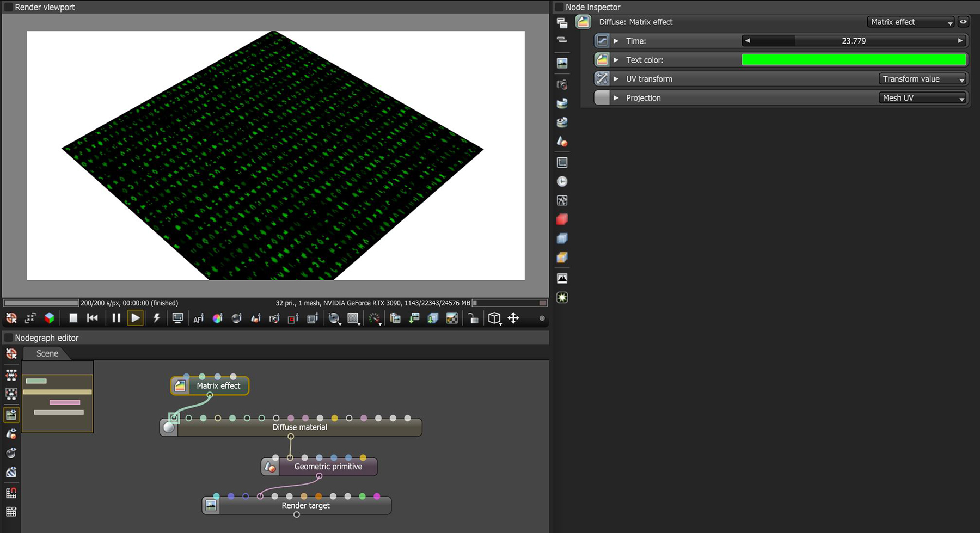Image resolution: width=980 pixels, height=533 pixels.
Task: Open the green Text color swatch
Action: (x=854, y=60)
